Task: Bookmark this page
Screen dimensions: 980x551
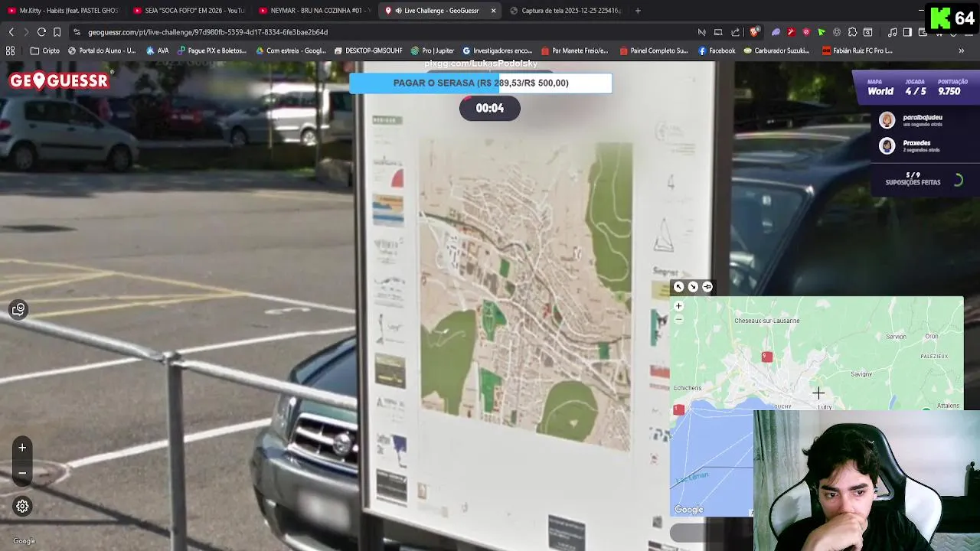Action: pyautogui.click(x=57, y=32)
